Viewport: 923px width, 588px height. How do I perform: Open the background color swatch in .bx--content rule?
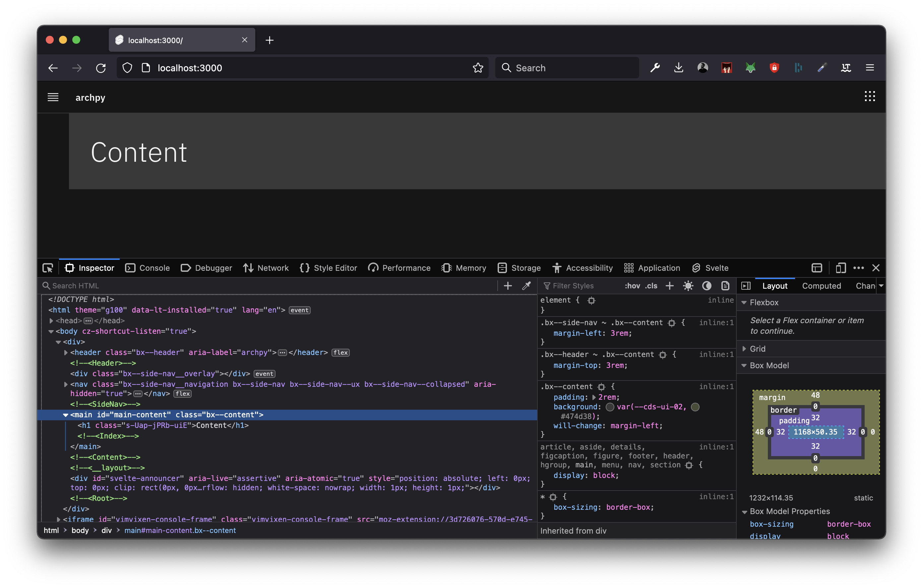pos(610,407)
